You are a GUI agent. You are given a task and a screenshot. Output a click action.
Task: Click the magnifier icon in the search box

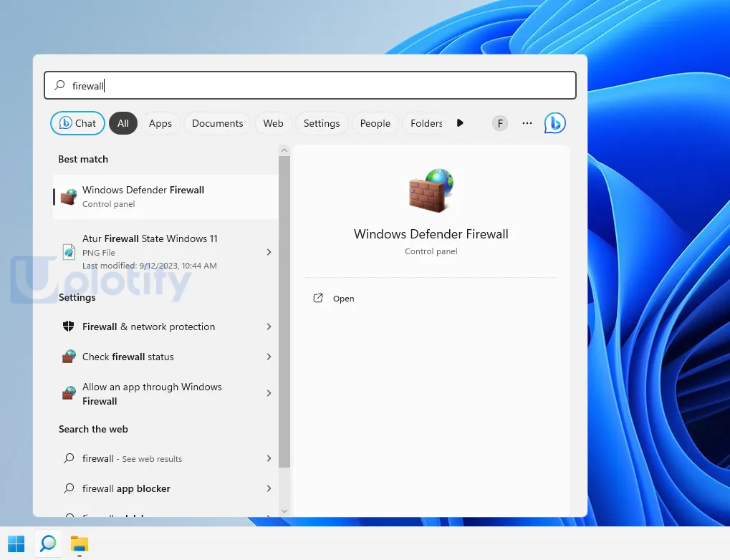pos(59,85)
